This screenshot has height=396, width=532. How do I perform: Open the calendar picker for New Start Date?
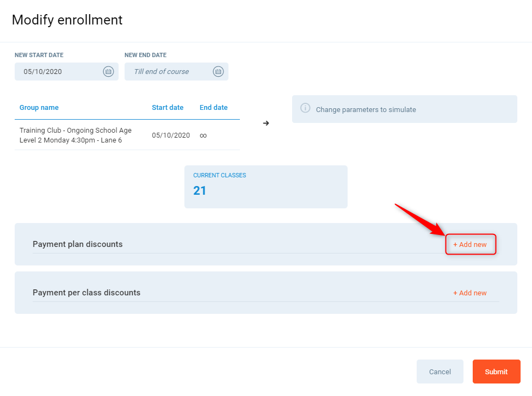[x=108, y=71]
